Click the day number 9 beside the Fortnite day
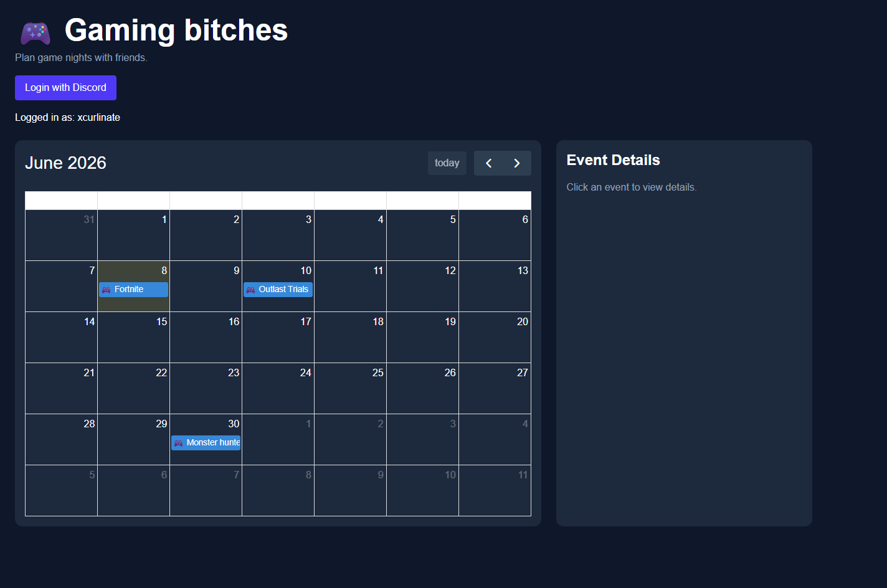This screenshot has width=887, height=588. [237, 270]
